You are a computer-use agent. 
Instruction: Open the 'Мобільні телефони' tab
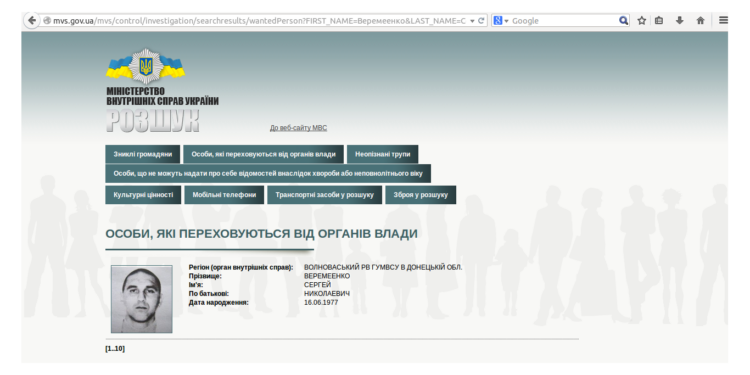tap(224, 195)
